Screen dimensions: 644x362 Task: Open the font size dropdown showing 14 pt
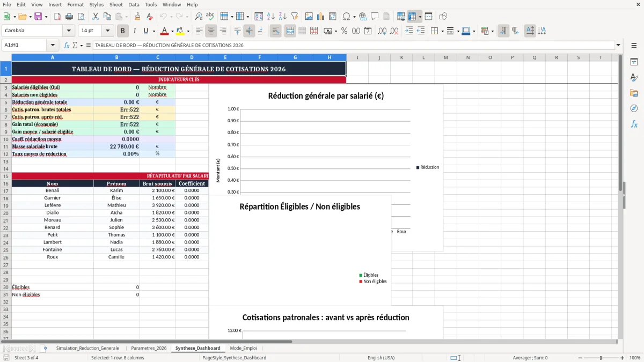(107, 31)
